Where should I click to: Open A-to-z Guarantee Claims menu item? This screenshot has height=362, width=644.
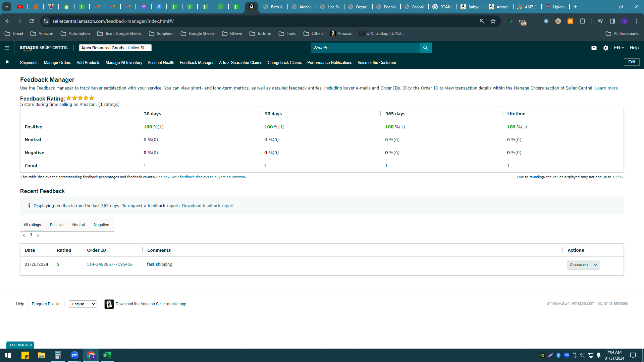pyautogui.click(x=240, y=63)
